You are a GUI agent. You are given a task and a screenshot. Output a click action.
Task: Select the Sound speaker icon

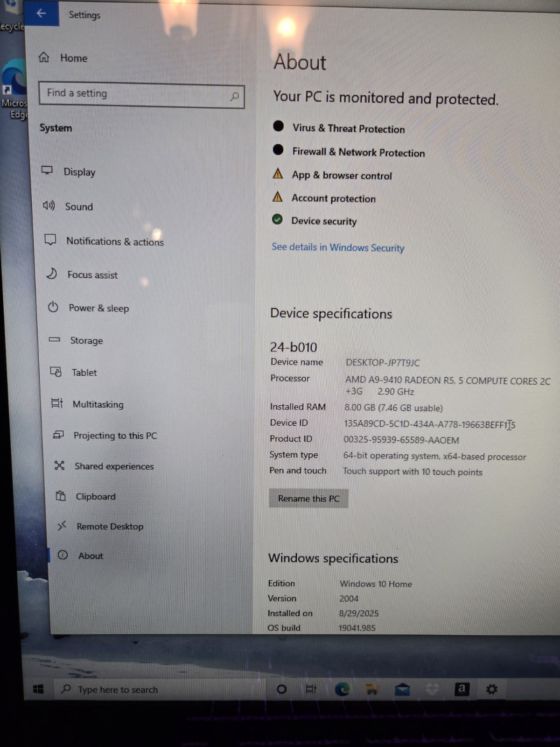tap(49, 205)
